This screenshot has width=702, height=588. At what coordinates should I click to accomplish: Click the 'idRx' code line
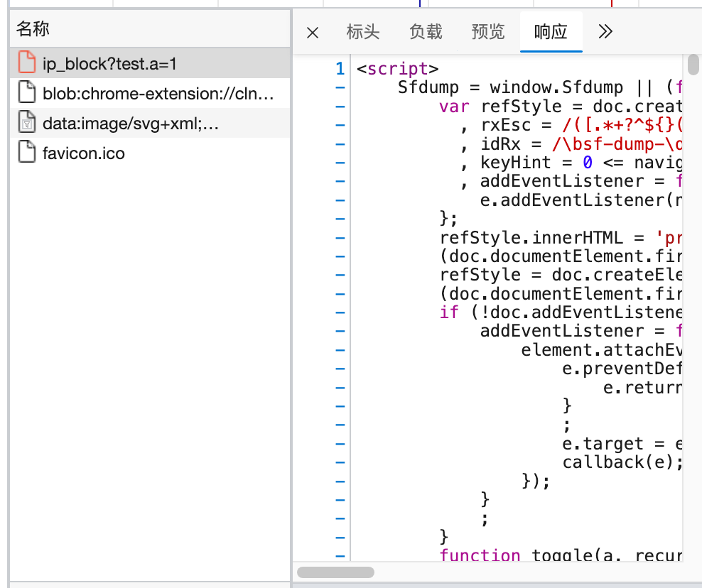[x=571, y=144]
